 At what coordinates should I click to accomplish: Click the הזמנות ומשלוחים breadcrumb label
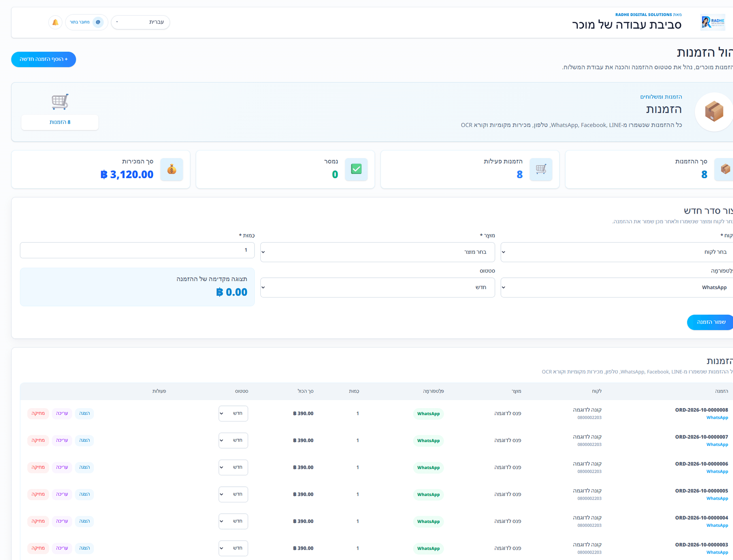661,97
